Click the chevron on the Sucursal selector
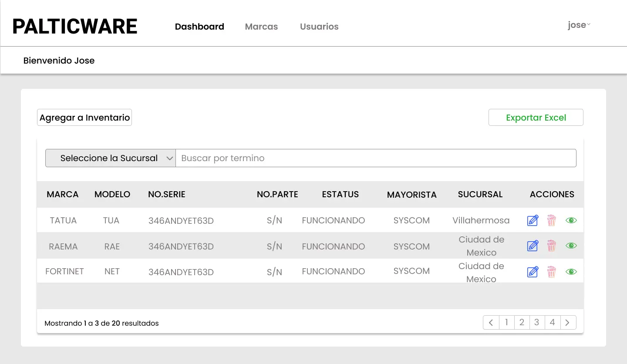 [x=170, y=158]
